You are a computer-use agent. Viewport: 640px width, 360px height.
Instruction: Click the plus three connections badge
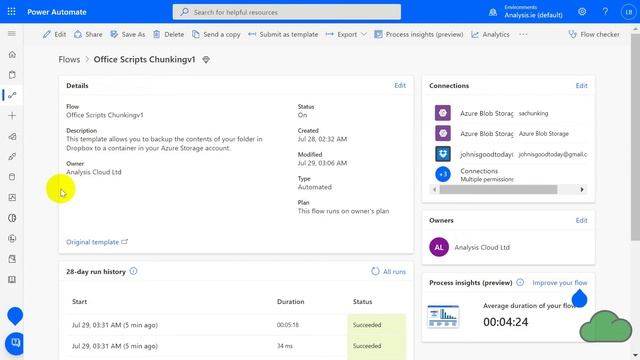point(443,174)
